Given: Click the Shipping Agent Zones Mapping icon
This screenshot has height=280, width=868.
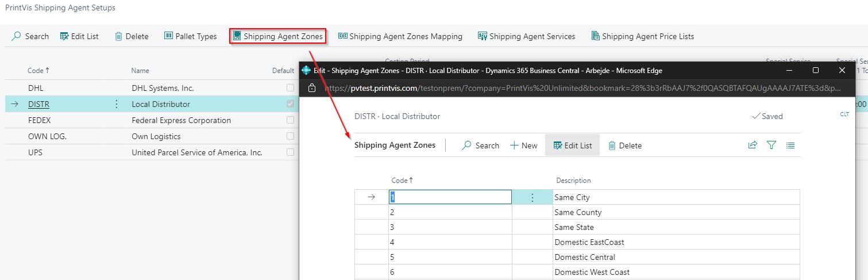Looking at the screenshot, I should [342, 36].
